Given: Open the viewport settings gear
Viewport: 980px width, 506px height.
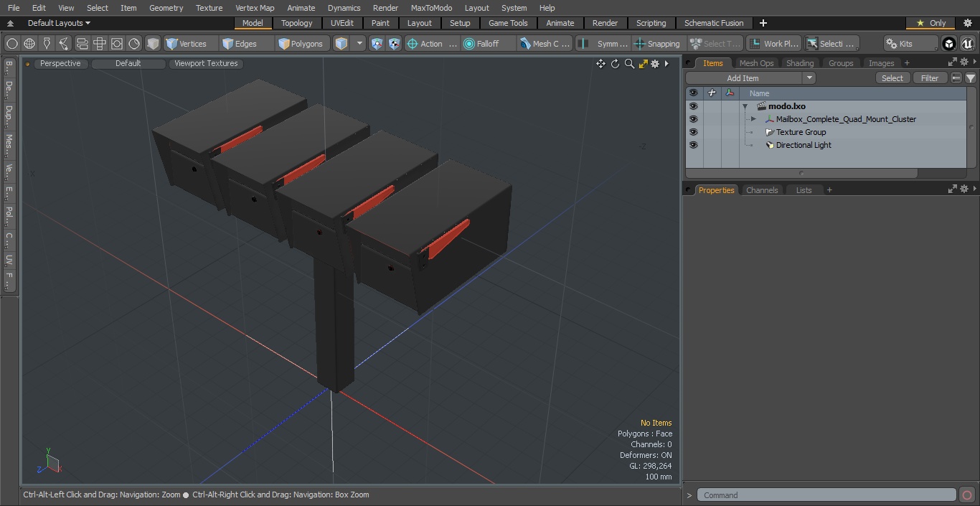Looking at the screenshot, I should click(655, 64).
